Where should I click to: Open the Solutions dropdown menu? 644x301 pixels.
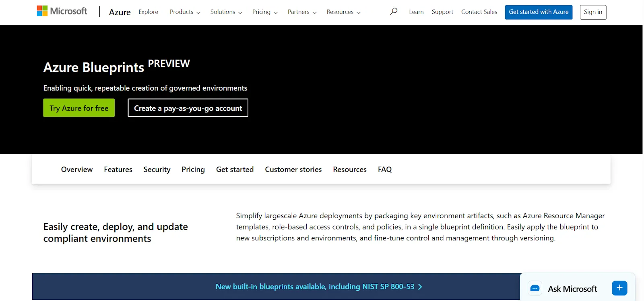point(226,12)
